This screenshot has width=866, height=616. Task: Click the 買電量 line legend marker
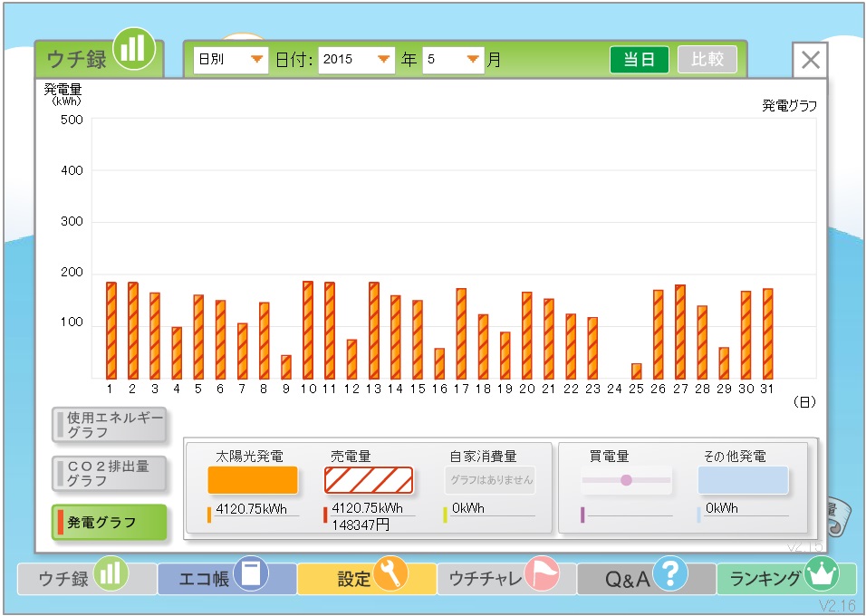click(626, 480)
